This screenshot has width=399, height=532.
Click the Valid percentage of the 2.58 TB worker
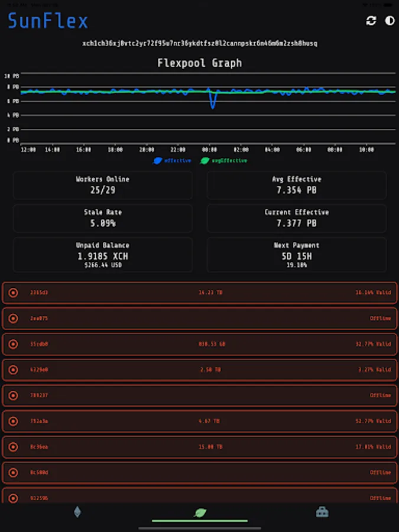(x=375, y=369)
